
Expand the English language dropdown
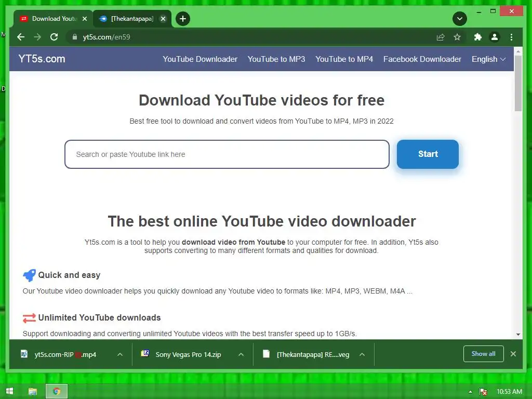point(488,59)
